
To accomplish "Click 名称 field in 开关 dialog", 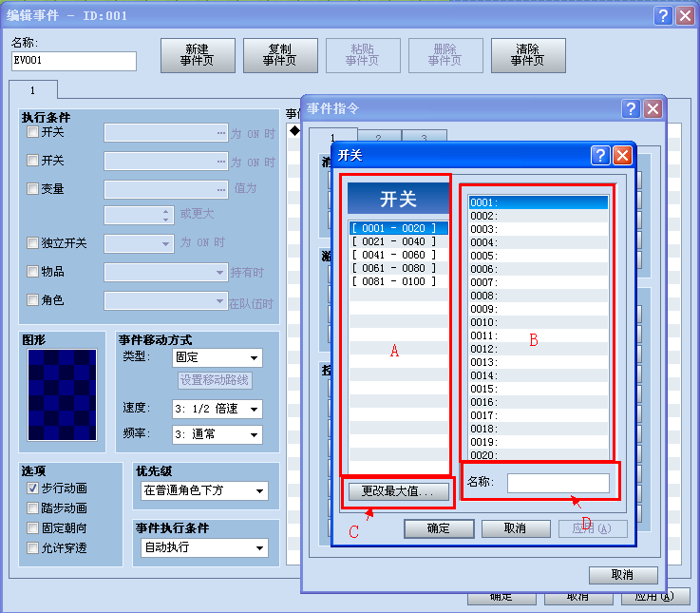I will (558, 483).
